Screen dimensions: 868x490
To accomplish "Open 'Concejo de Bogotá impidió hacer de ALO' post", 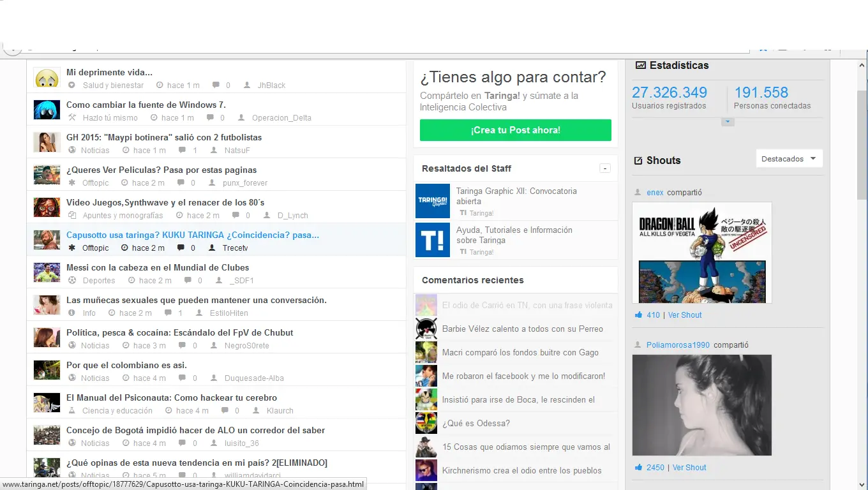I will 196,430.
